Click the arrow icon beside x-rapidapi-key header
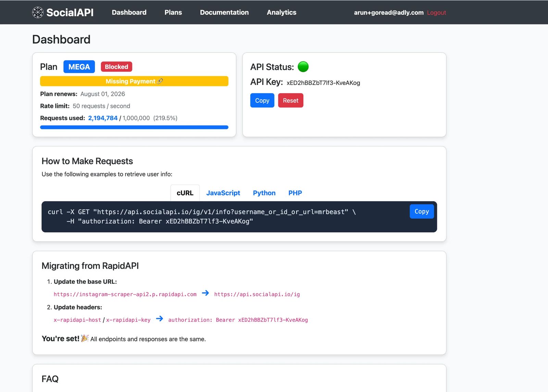Image resolution: width=548 pixels, height=392 pixels. pyautogui.click(x=160, y=319)
